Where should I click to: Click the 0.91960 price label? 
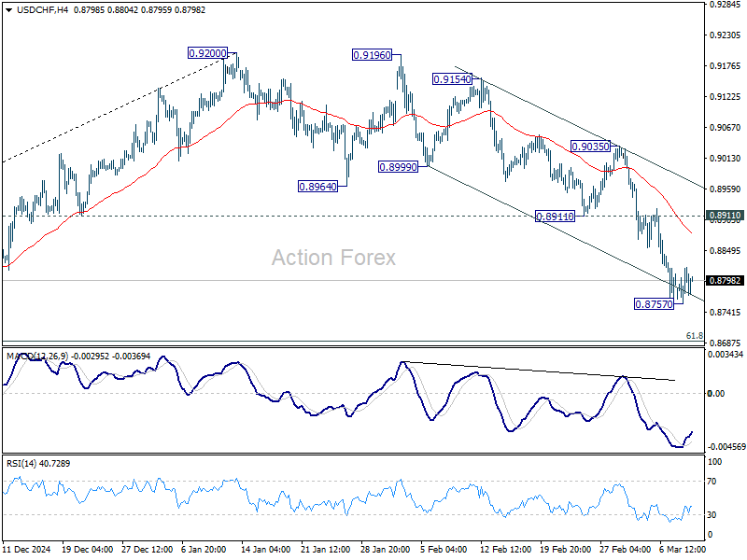coord(372,55)
